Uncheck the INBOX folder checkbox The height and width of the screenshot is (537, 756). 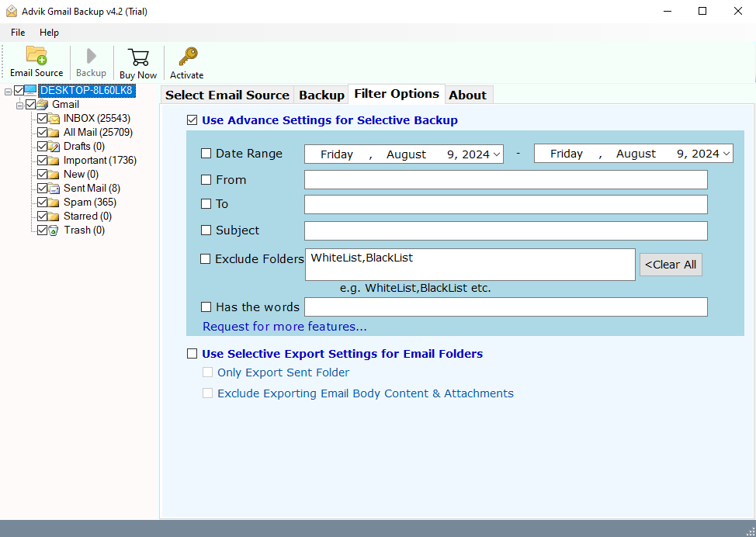(42, 119)
